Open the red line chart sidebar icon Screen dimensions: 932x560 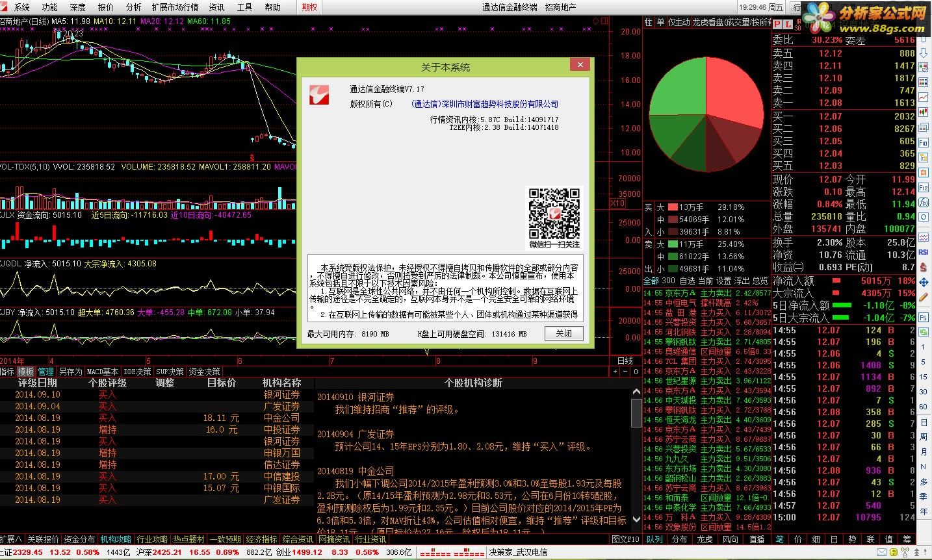924,97
